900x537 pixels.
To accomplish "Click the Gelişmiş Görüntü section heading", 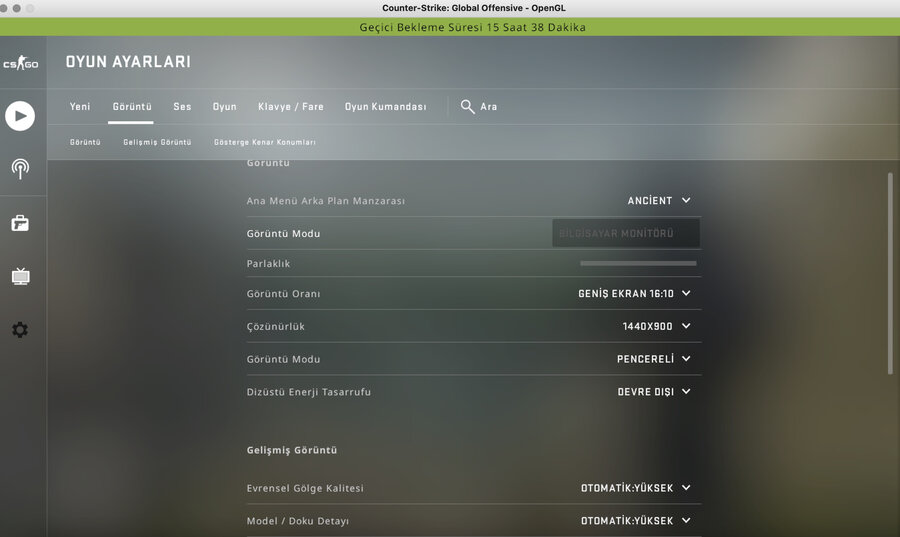I will pyautogui.click(x=292, y=450).
